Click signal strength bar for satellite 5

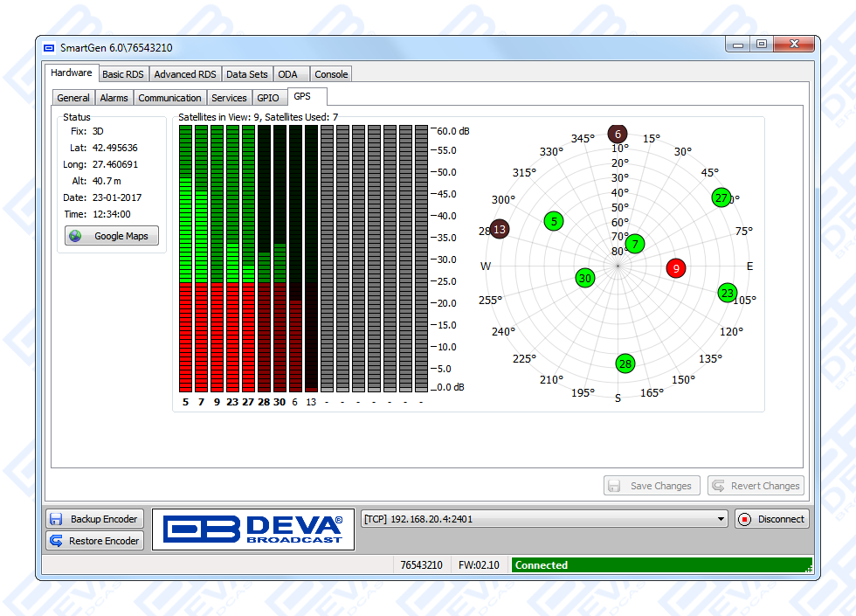coord(185,258)
